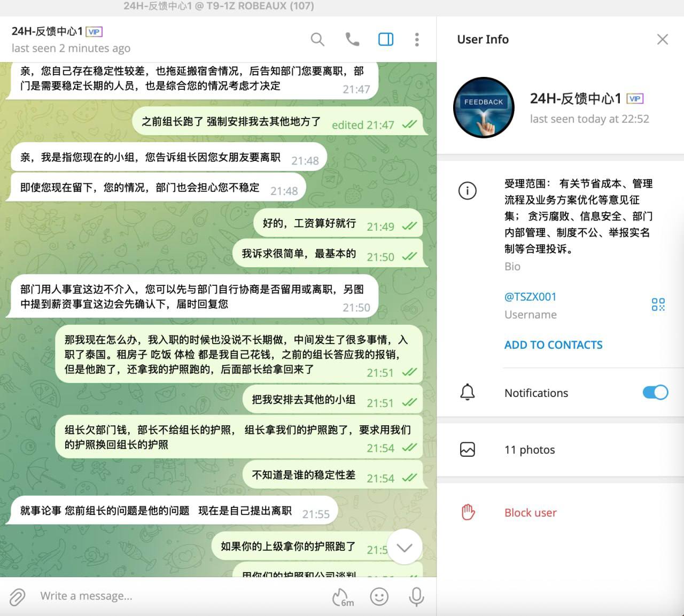Screen dimensions: 684x616
Task: Show the QR code for @TSZX001
Action: (658, 305)
